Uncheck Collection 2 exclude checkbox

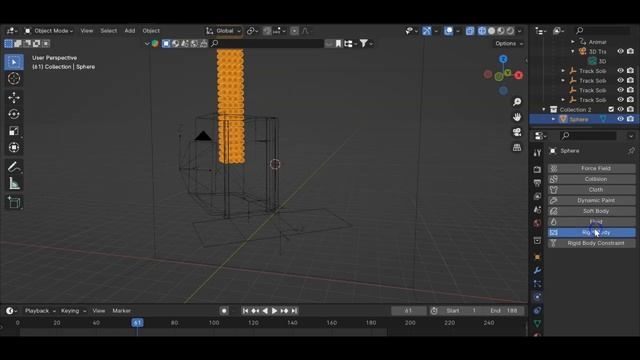click(x=611, y=109)
